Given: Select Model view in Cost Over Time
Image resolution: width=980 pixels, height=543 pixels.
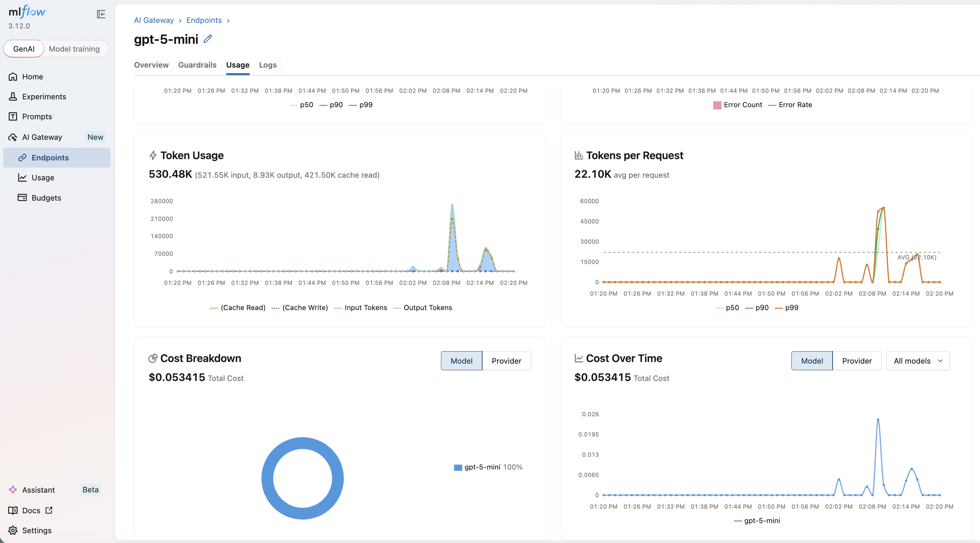Looking at the screenshot, I should [812, 361].
